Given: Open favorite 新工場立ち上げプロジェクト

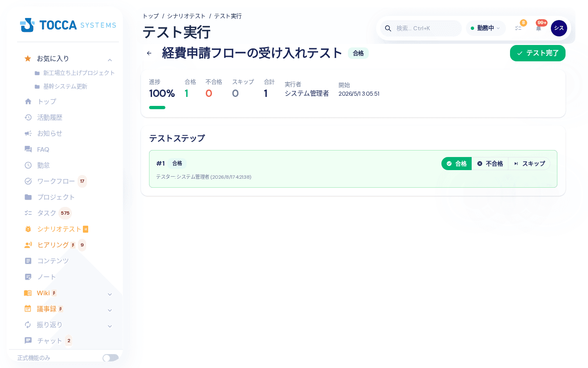Looking at the screenshot, I should click(x=79, y=73).
